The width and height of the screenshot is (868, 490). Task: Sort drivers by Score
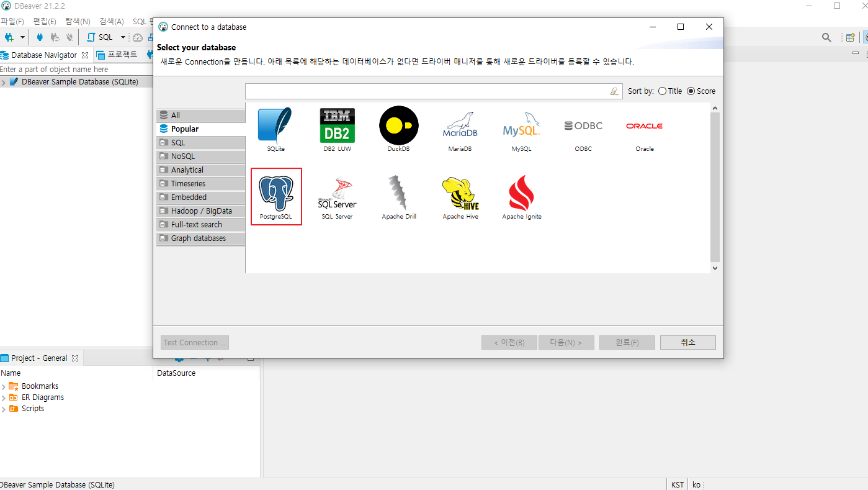click(701, 91)
